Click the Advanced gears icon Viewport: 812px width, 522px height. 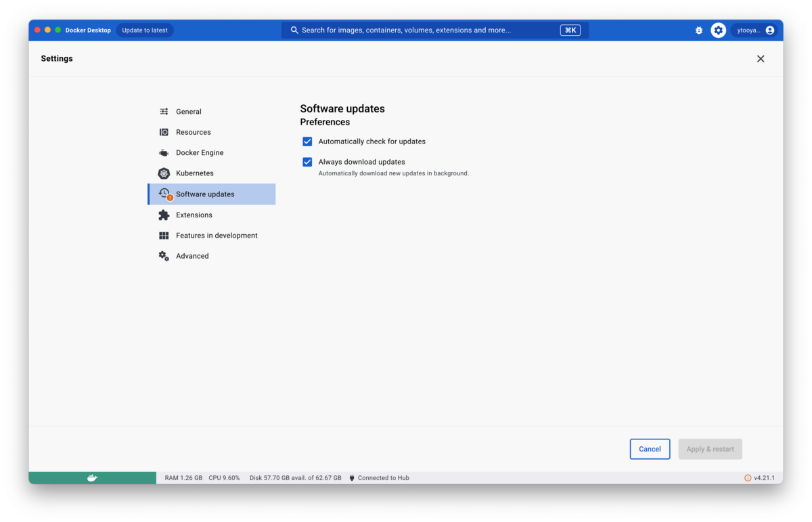(164, 256)
